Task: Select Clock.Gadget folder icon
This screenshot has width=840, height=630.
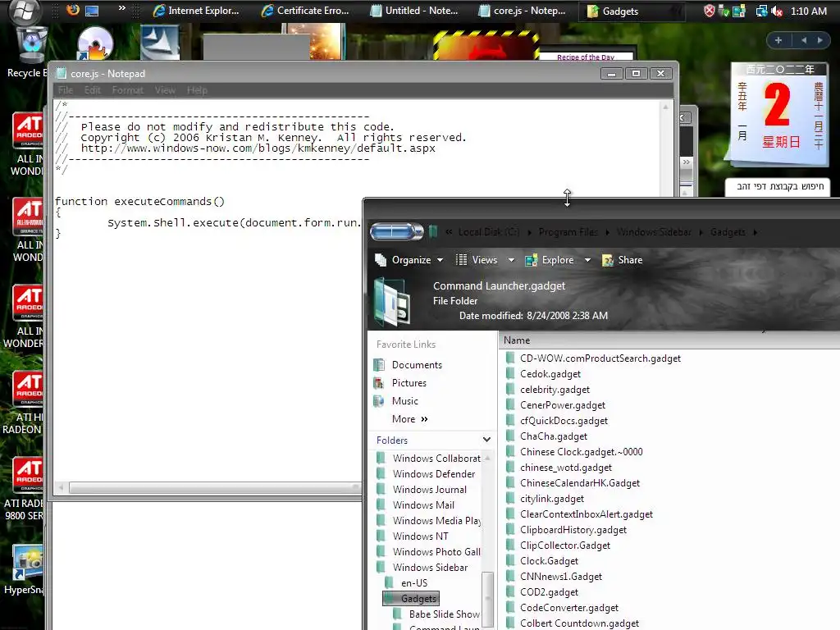Action: tap(510, 560)
